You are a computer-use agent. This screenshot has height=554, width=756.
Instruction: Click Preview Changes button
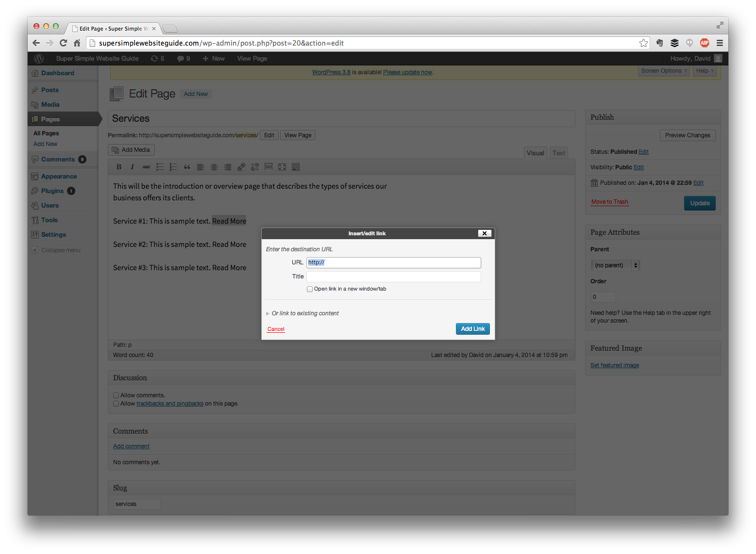[x=688, y=135]
